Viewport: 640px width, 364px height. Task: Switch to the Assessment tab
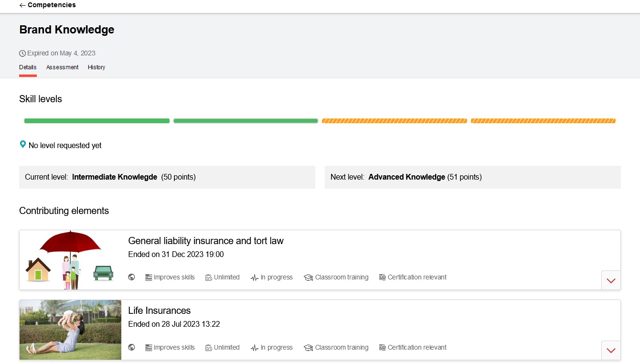coord(62,67)
